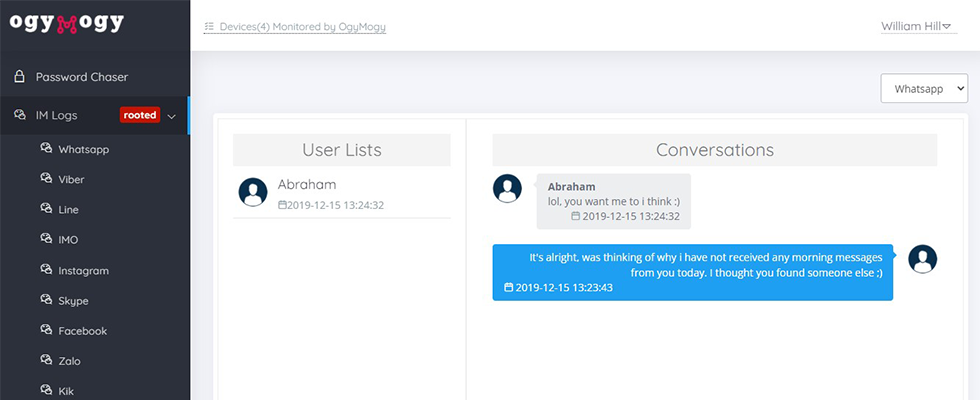Click the chat icon beside Instagram
Viewport: 980px width, 400px height.
[46, 269]
